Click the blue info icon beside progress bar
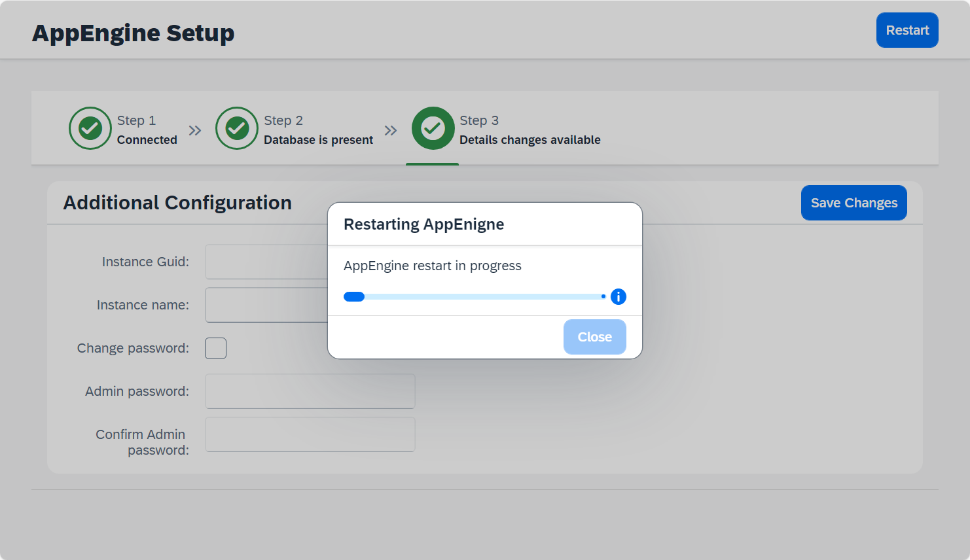Screen dimensions: 970x560 click(619, 297)
